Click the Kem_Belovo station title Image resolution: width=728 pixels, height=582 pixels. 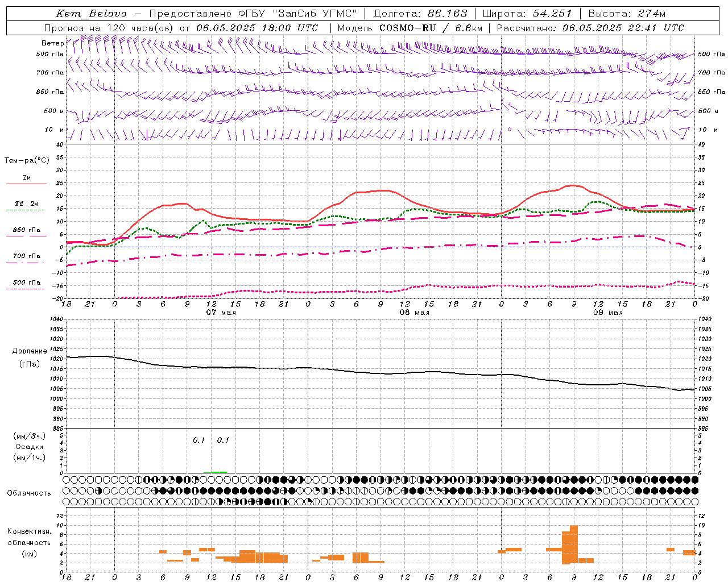coord(92,14)
